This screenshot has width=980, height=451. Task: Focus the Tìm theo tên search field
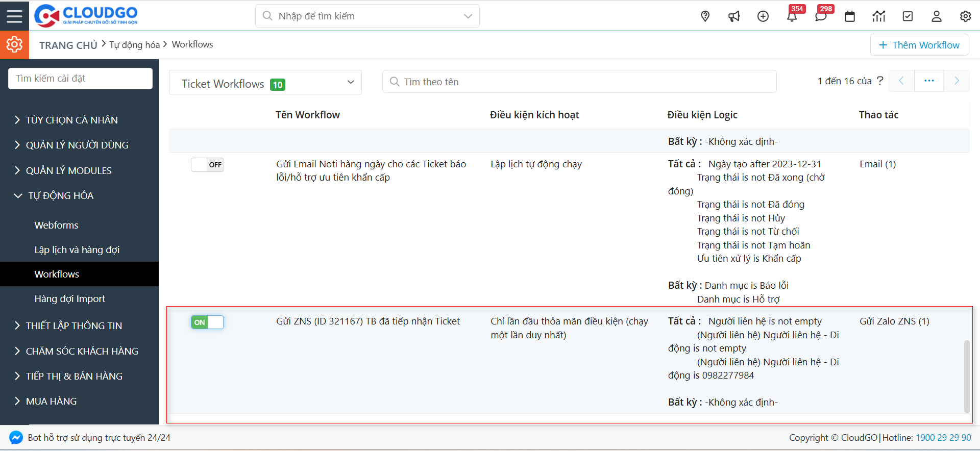click(579, 82)
